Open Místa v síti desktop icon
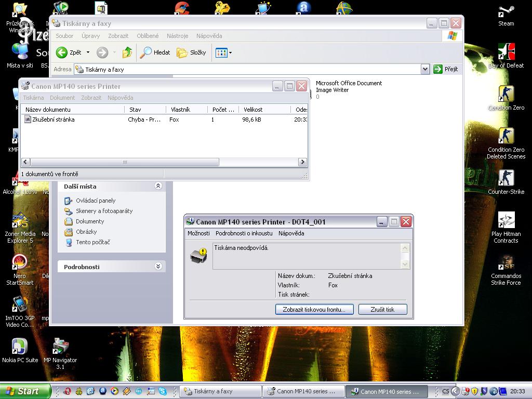Screen dimensions: 532x399 (20, 56)
